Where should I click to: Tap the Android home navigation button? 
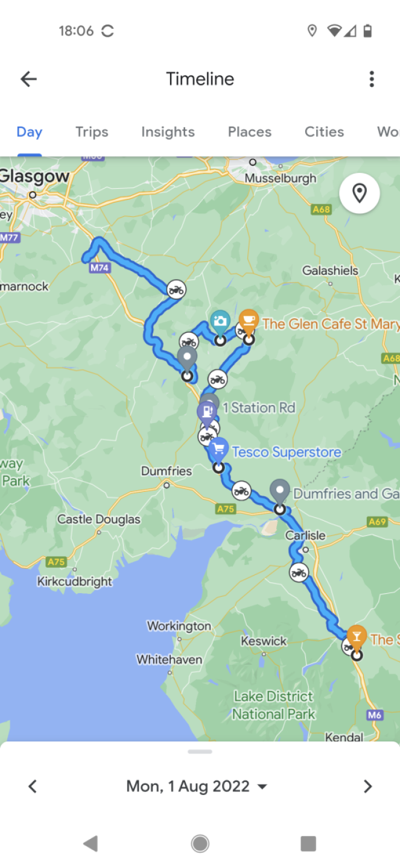pyautogui.click(x=200, y=843)
